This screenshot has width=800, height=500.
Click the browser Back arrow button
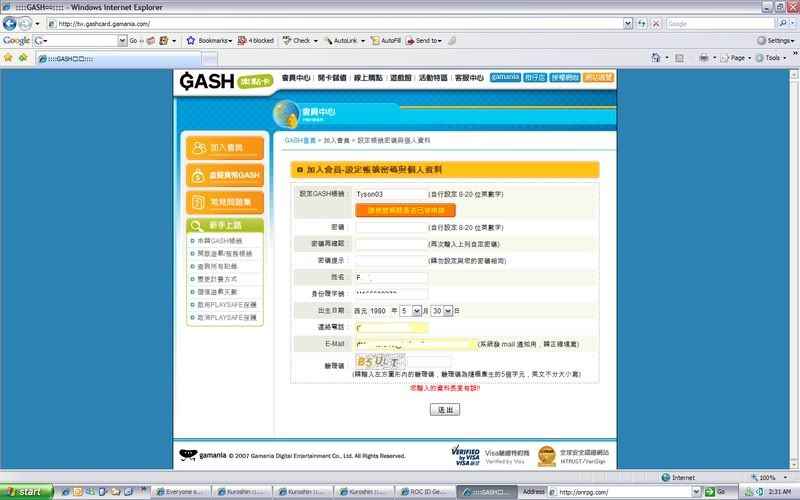click(9, 23)
